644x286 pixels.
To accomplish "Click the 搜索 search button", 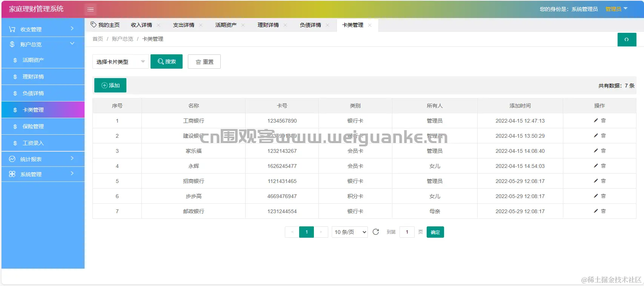I will 166,62.
